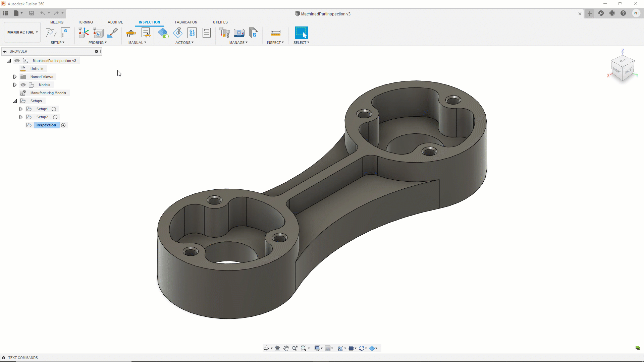Click the New Setup folder icon
This screenshot has width=644, height=362.
tap(51, 33)
